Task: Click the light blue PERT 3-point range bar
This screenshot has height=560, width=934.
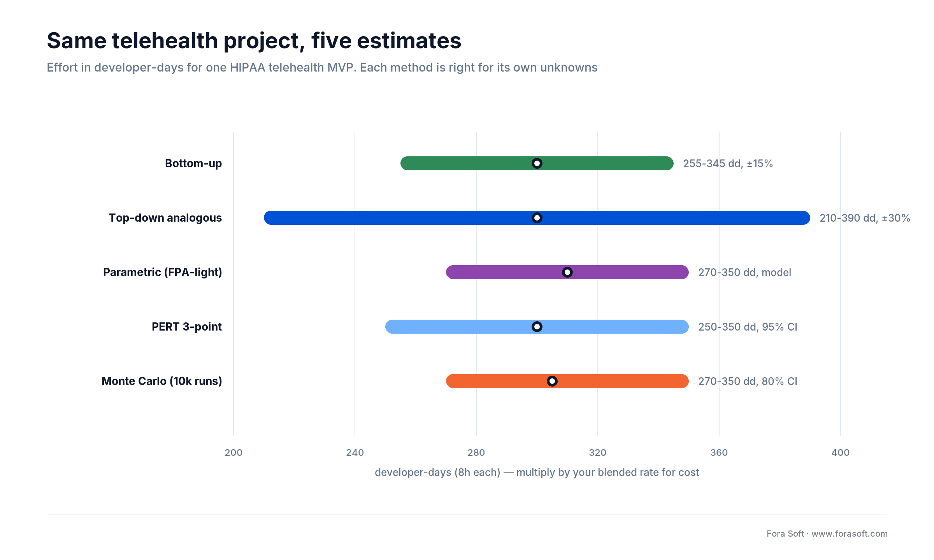Action: pyautogui.click(x=537, y=327)
